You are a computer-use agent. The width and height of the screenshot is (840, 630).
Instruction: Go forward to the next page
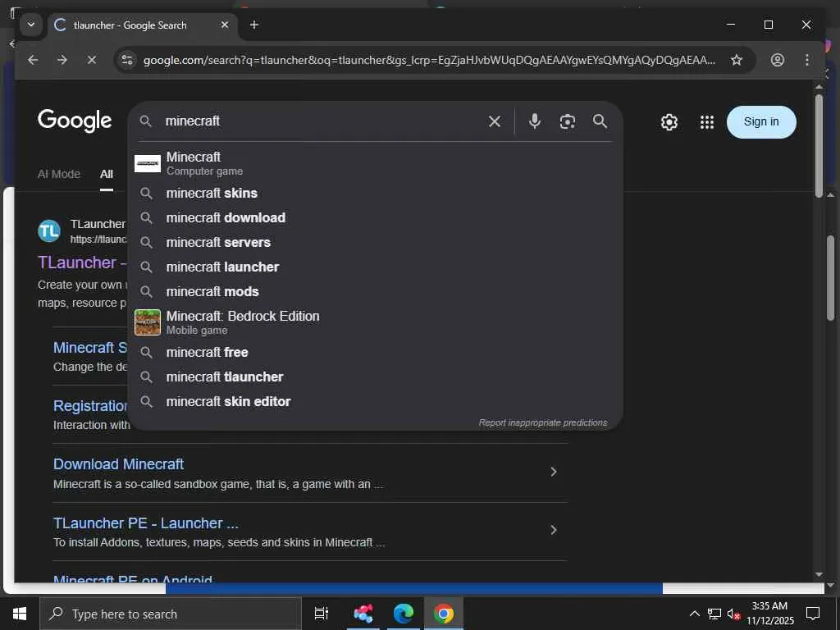pos(62,60)
